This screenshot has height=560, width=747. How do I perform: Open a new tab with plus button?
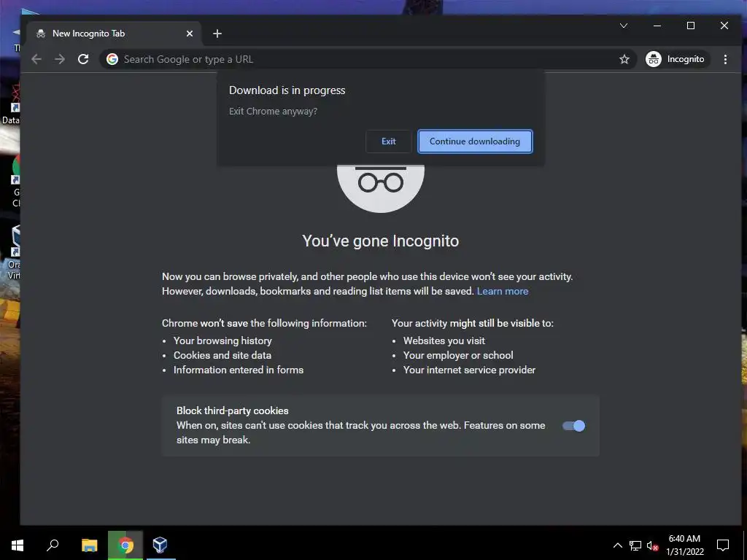(217, 34)
